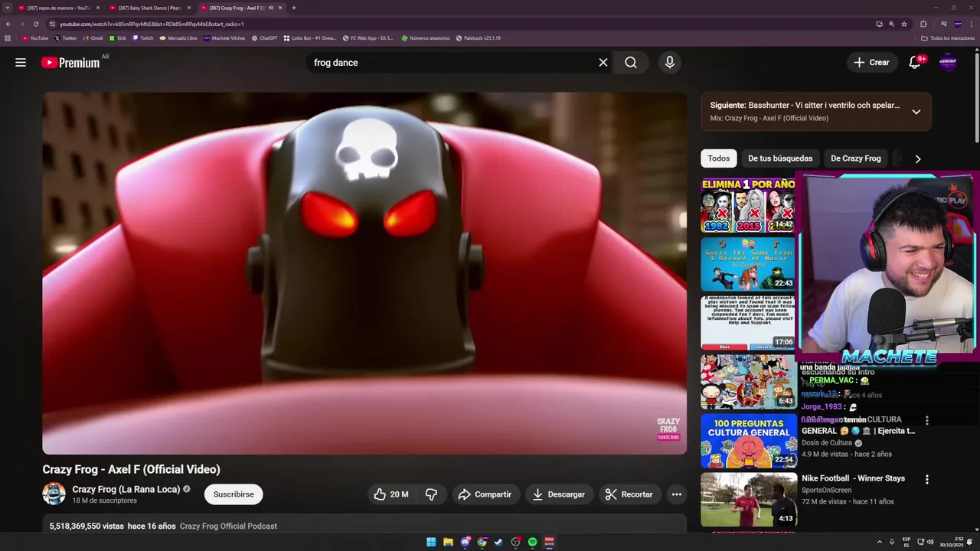Open the ChatGPT bookmark
Viewport: 980px width, 551px height.
265,37
